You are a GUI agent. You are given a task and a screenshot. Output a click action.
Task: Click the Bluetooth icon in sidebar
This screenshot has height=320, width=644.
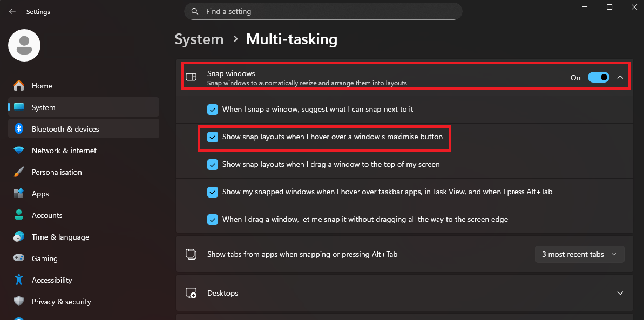(x=19, y=129)
